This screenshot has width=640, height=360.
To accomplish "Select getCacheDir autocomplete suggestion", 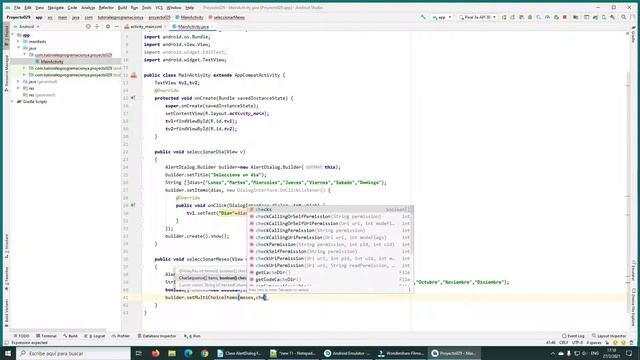I will click(x=330, y=272).
